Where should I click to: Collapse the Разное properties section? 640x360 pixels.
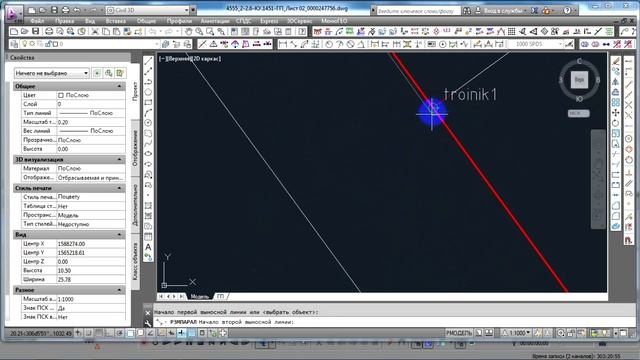click(x=119, y=290)
